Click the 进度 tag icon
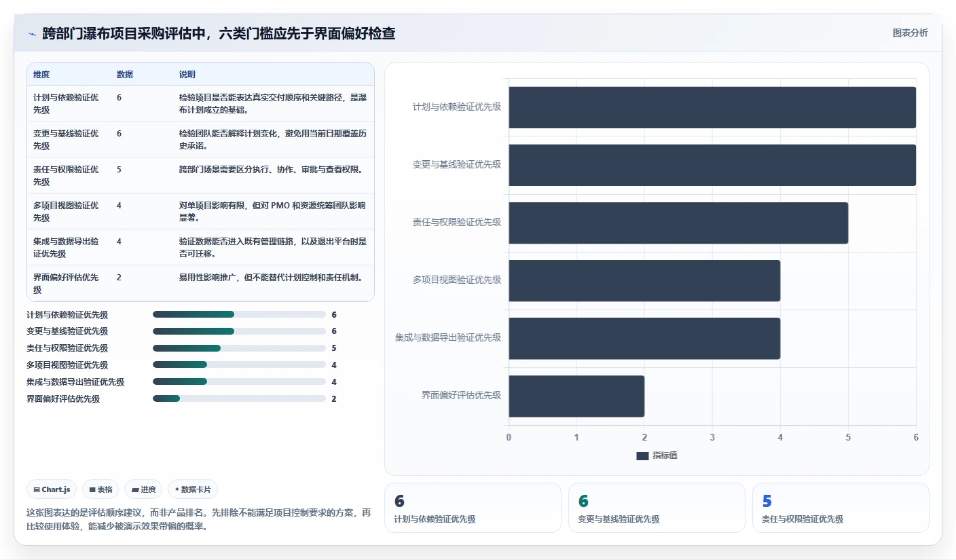Viewport: 956px width, 560px height. click(135, 489)
